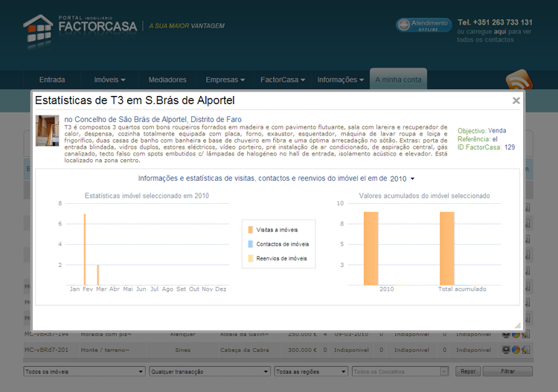558x392 pixels.
Task: Open the Todas as regiões dropdown
Action: click(312, 371)
